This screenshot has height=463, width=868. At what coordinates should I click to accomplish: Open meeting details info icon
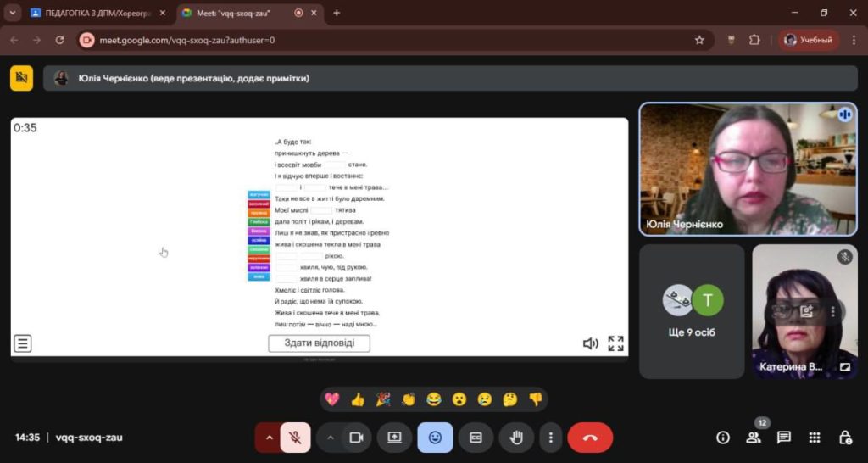[723, 438]
